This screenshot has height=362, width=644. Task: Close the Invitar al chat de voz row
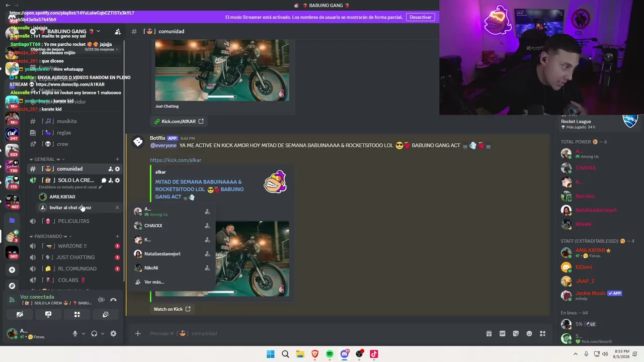tap(117, 208)
